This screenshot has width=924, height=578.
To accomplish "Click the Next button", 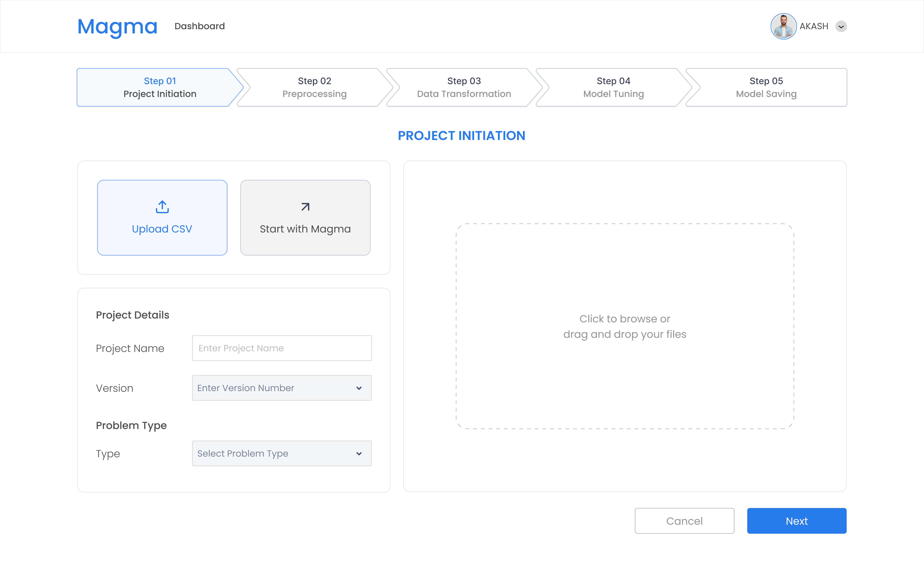I will [796, 521].
